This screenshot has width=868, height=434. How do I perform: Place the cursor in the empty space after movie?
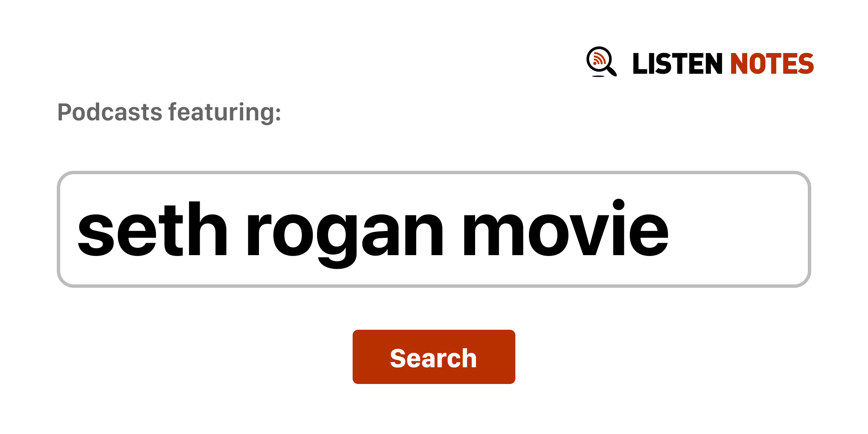point(737,229)
